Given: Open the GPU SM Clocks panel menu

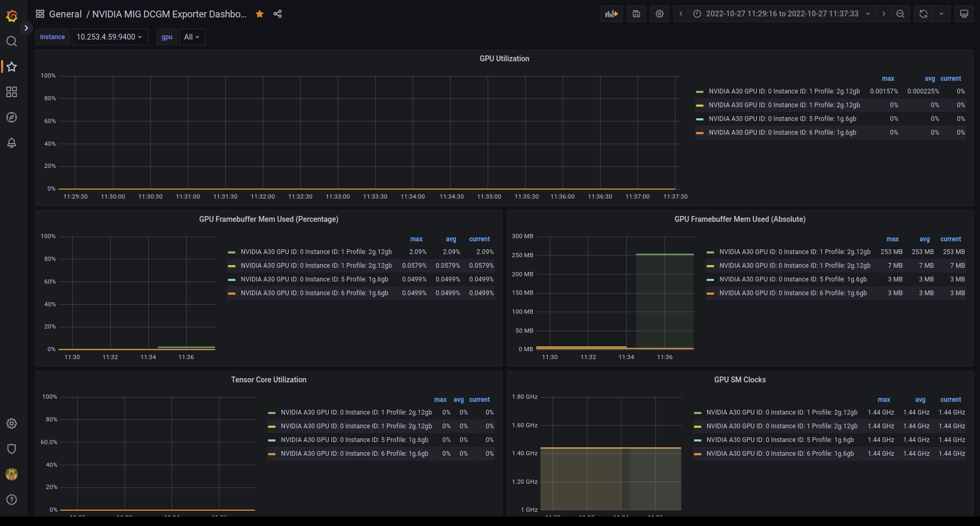Looking at the screenshot, I should click(x=740, y=380).
